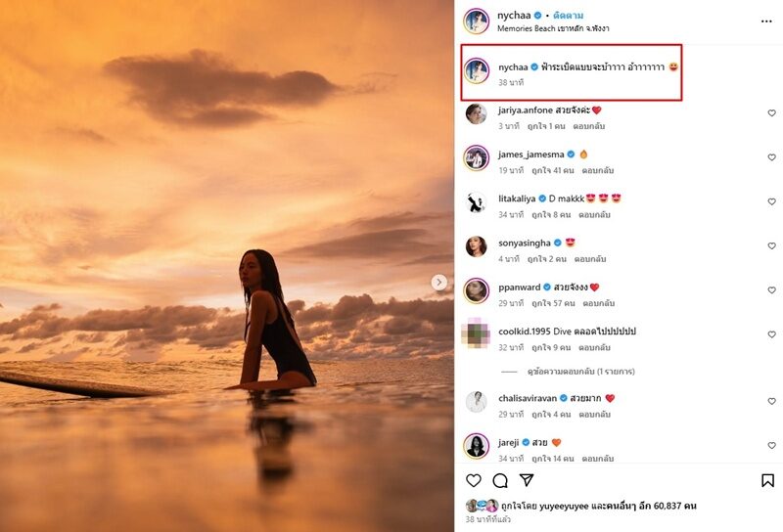The width and height of the screenshot is (783, 532).
Task: Open jareji's profile avatar
Action: click(477, 446)
